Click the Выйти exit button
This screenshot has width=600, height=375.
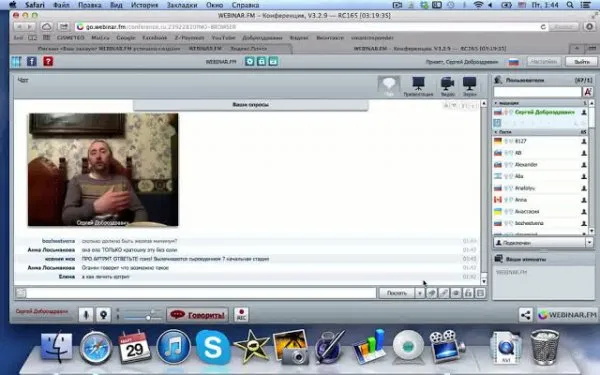pyautogui.click(x=582, y=62)
